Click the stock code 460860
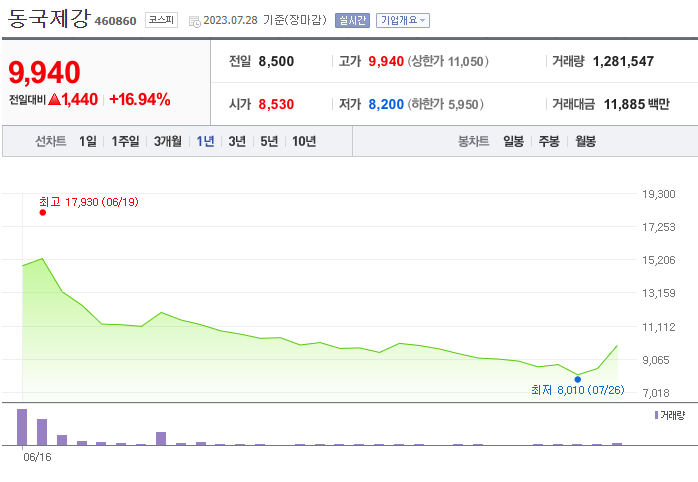 pyautogui.click(x=115, y=21)
